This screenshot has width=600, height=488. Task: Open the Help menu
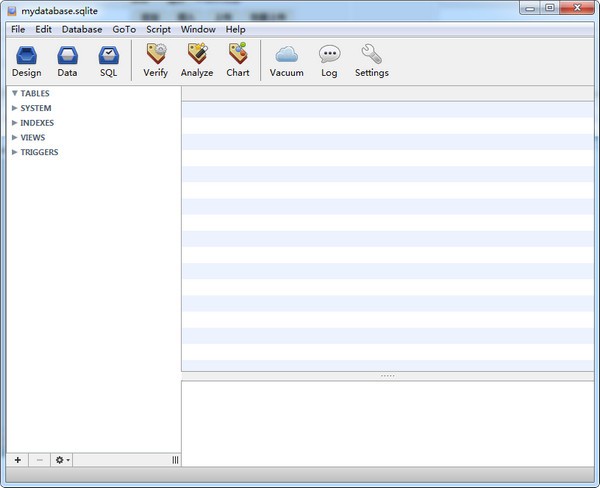pos(235,29)
